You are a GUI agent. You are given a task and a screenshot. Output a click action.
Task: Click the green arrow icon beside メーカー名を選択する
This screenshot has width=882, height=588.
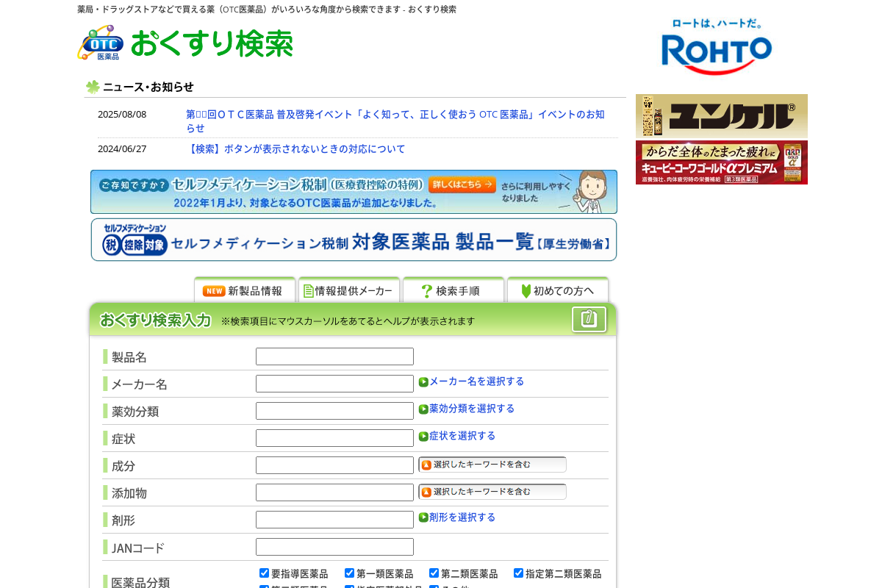click(423, 382)
